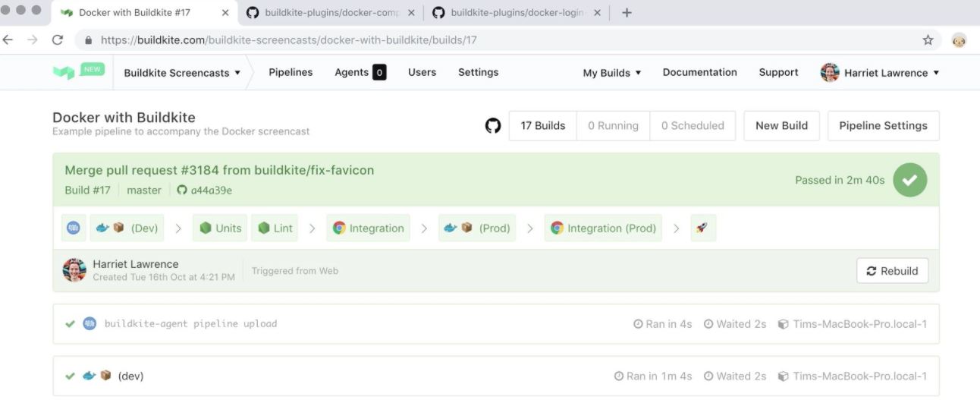The image size is (980, 400).
Task: Click the GitHub commit a44a39e icon link
Action: pos(205,190)
